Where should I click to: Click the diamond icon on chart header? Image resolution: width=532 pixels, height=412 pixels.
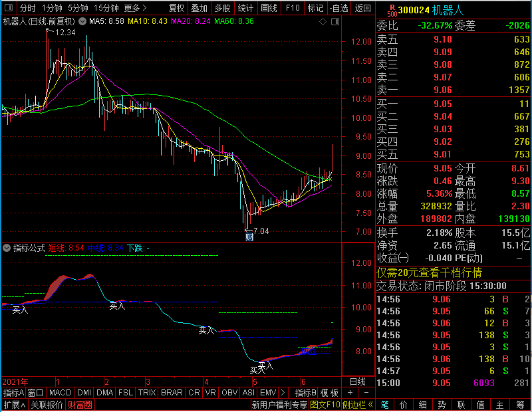[323, 22]
